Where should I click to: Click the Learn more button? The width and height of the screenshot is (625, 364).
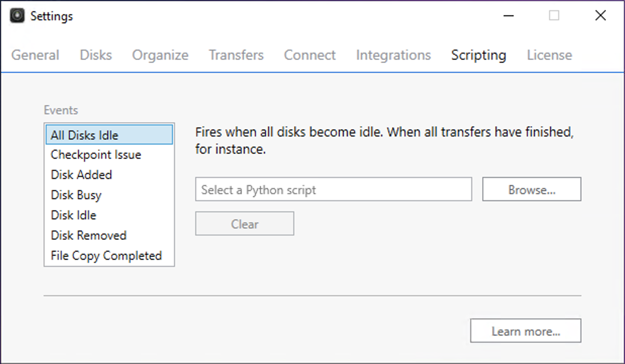(x=525, y=331)
